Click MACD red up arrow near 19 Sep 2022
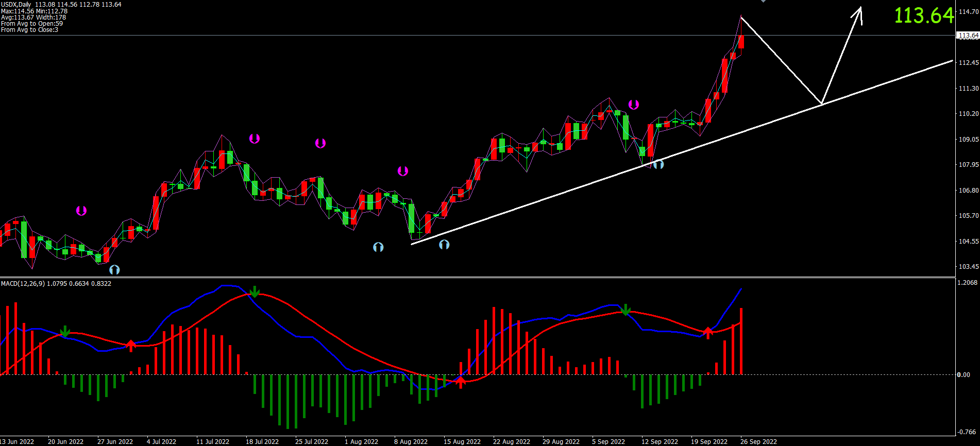Image resolution: width=980 pixels, height=446 pixels. 708,332
